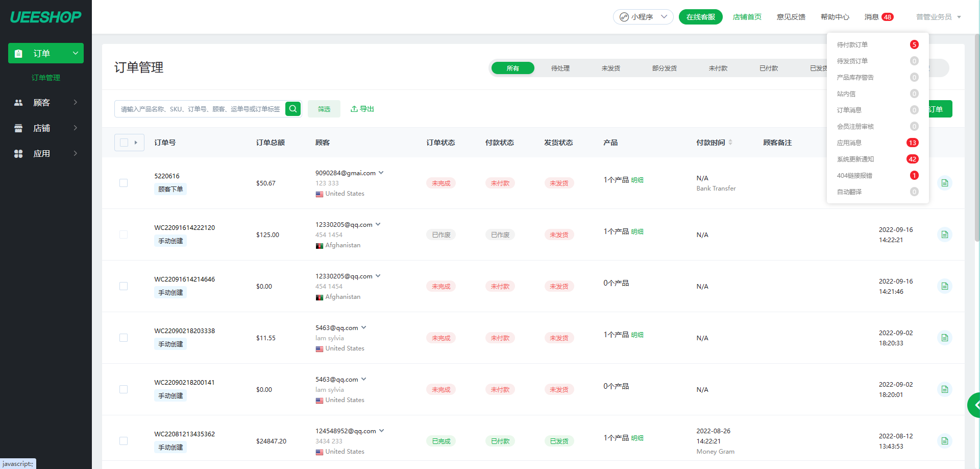Select the checkbox for order WC22090218203338

click(x=124, y=338)
